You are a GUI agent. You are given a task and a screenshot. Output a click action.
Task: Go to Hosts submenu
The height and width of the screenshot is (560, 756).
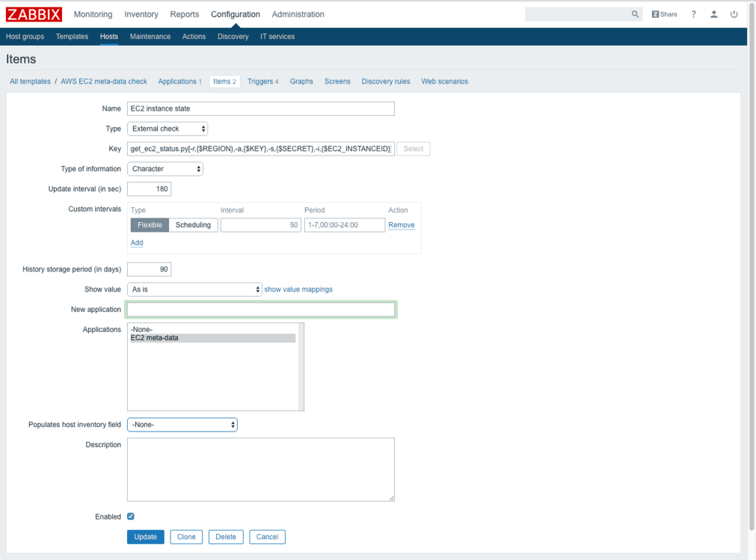pyautogui.click(x=109, y=37)
